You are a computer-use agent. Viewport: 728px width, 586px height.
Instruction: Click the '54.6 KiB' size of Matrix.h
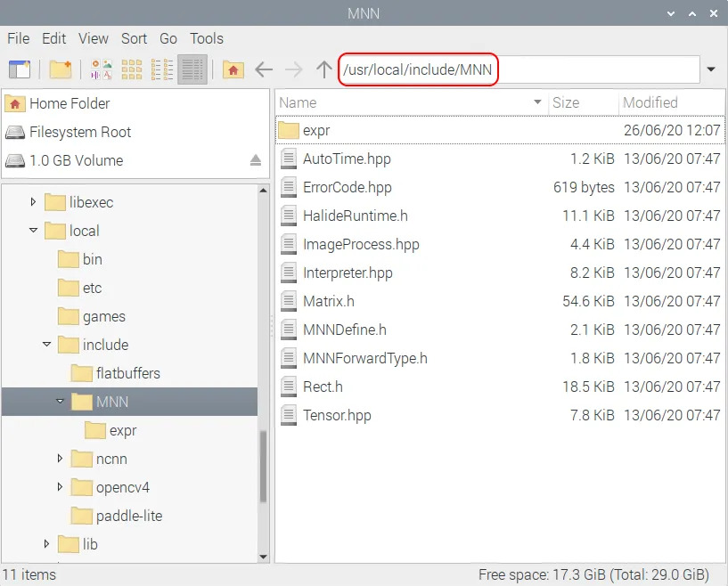point(588,302)
